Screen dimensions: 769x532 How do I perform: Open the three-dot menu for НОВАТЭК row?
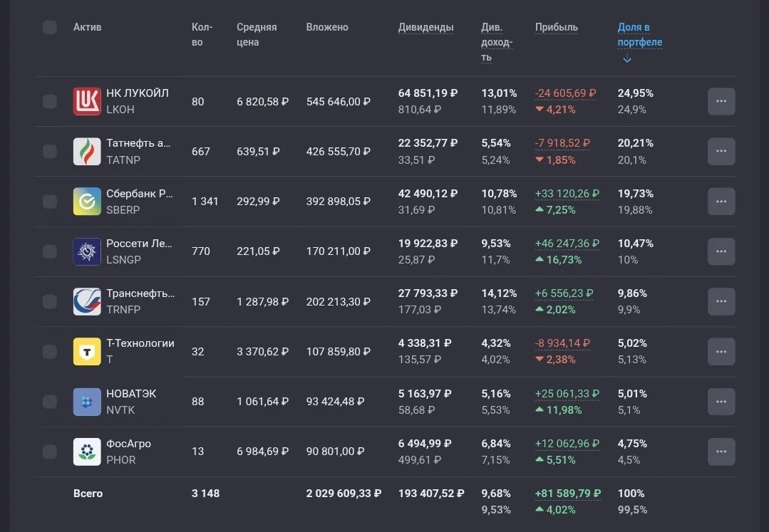721,402
